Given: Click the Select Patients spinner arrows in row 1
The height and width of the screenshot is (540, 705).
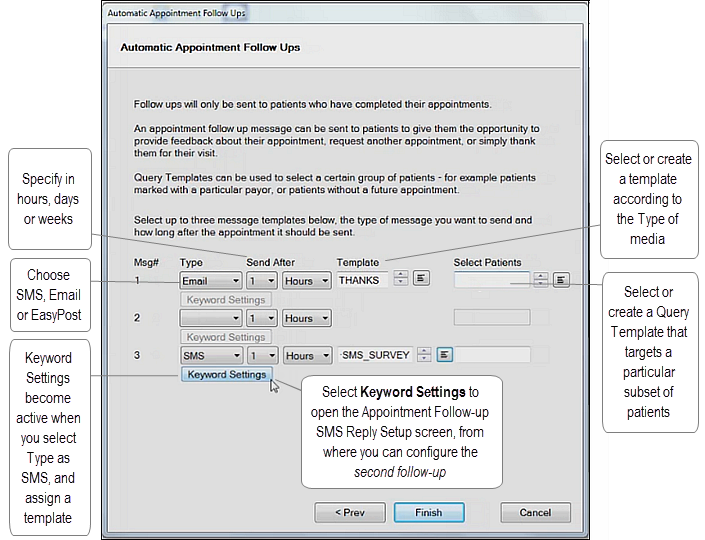Looking at the screenshot, I should pyautogui.click(x=541, y=280).
